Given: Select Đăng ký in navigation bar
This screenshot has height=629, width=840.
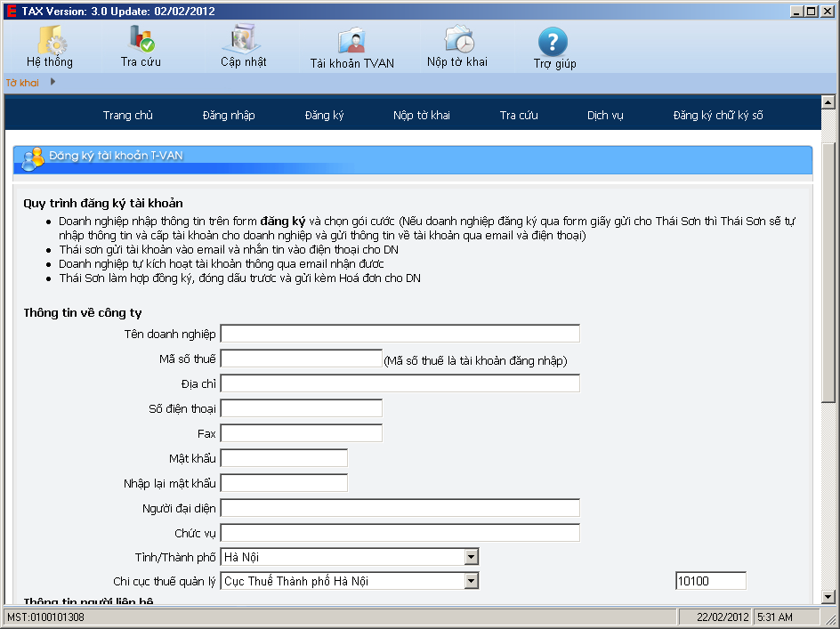Looking at the screenshot, I should (x=324, y=115).
